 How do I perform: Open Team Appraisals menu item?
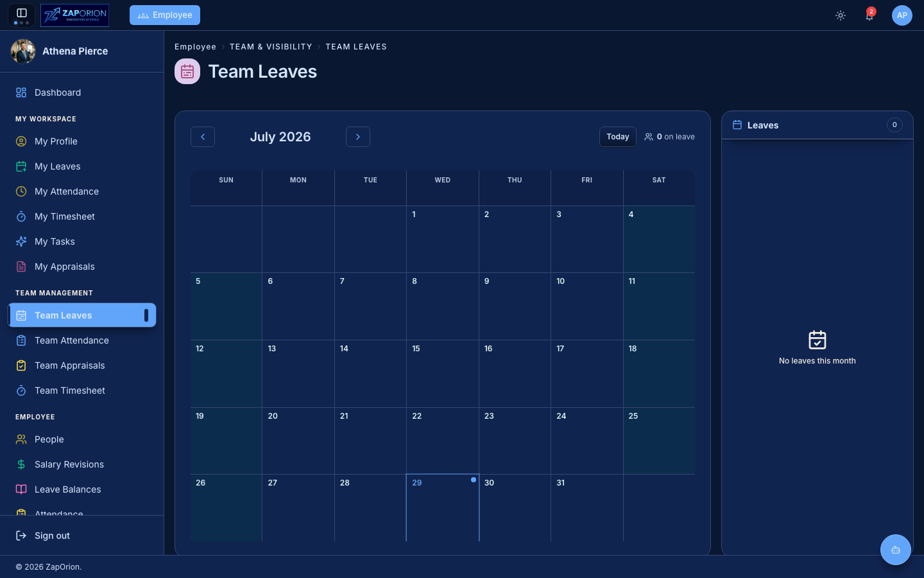82,365
